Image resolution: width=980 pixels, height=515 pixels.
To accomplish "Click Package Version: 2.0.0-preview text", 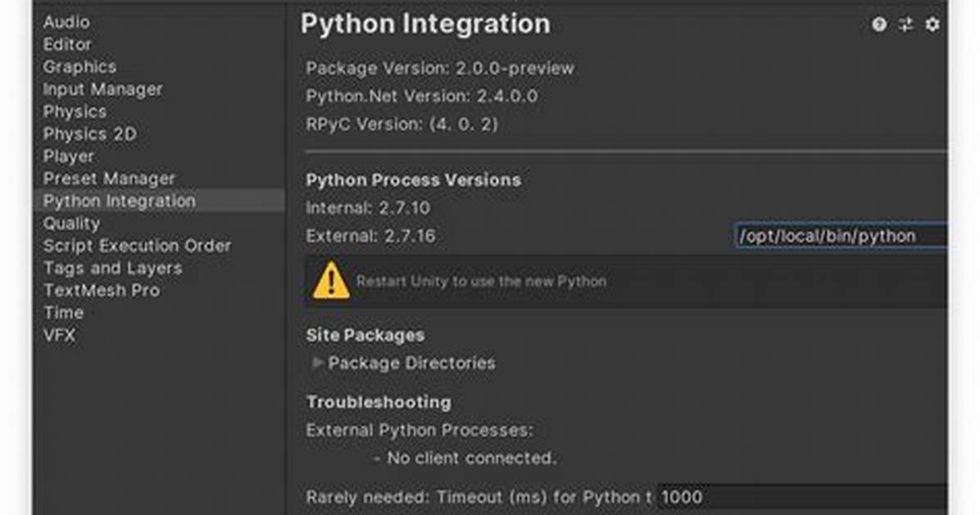I will pyautogui.click(x=440, y=68).
